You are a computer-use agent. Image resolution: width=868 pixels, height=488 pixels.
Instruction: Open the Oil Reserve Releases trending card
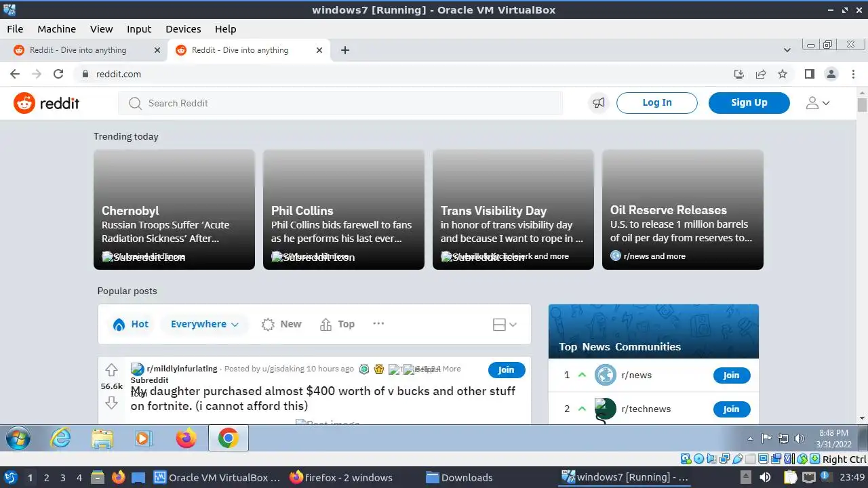coord(683,209)
